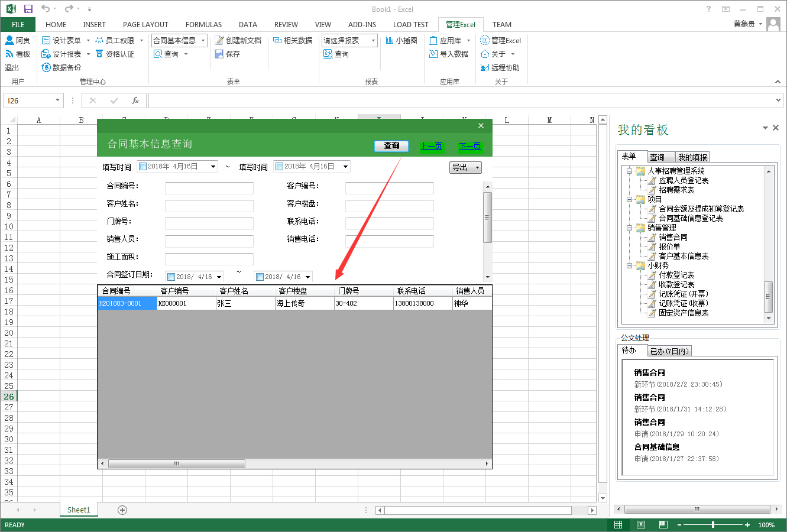
Task: Open the HOME ribbon tab
Action: point(56,24)
